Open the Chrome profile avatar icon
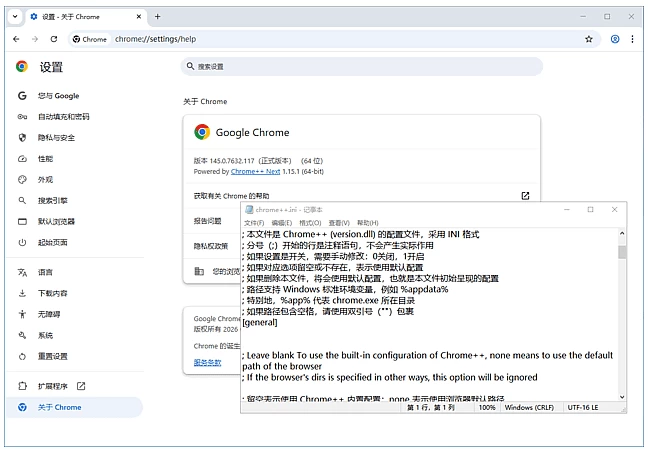Screen dimensions: 648x453 tap(615, 39)
